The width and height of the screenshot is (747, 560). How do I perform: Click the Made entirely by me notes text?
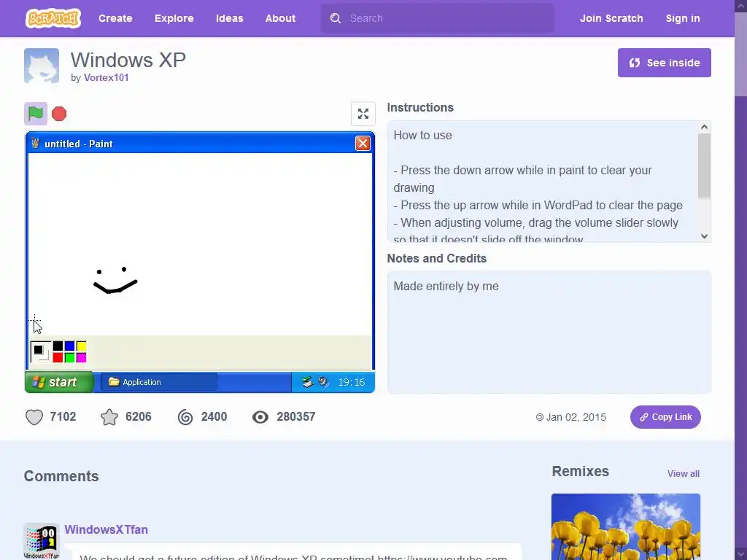pos(446,286)
